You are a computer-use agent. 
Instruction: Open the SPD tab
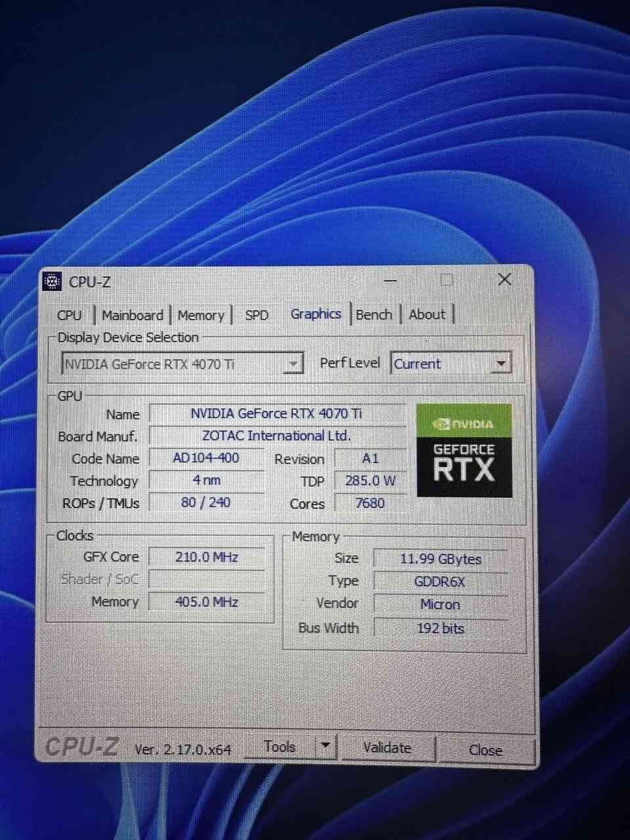(257, 316)
